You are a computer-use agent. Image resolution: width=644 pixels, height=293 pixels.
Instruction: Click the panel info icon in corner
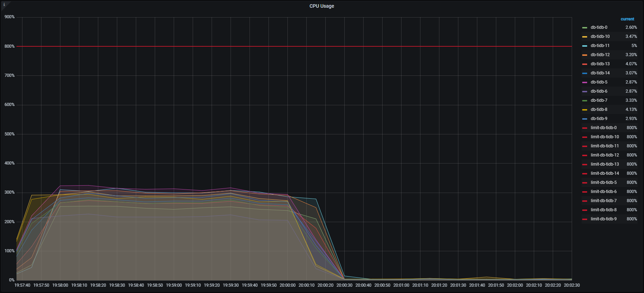coord(4,5)
